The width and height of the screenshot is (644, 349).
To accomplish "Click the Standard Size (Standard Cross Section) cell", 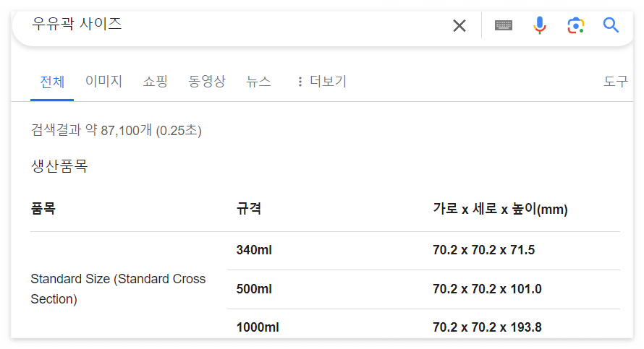I will (x=118, y=289).
